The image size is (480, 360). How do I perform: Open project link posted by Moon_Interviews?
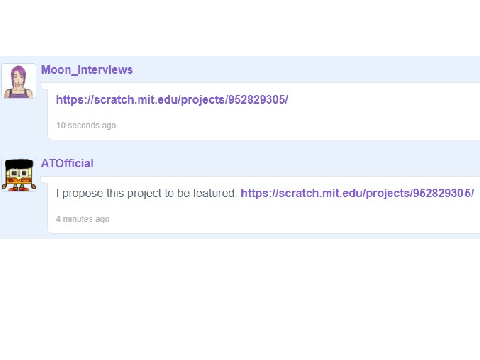172,100
